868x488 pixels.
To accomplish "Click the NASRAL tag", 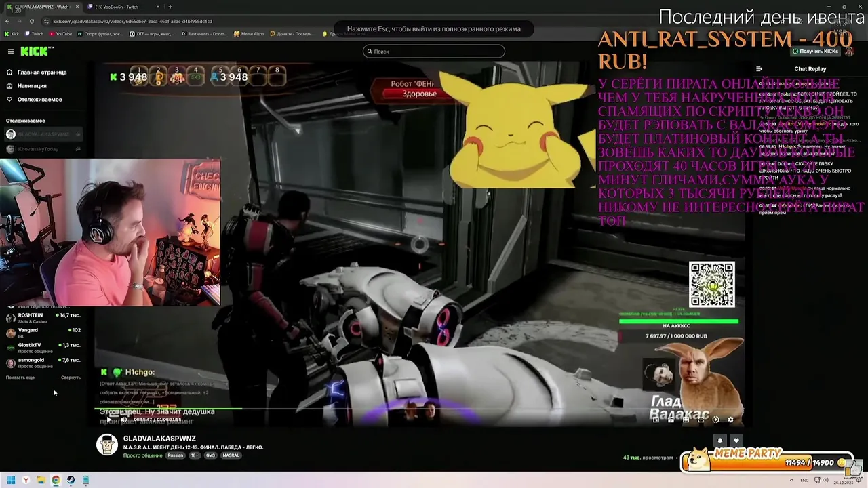I will pos(231,455).
